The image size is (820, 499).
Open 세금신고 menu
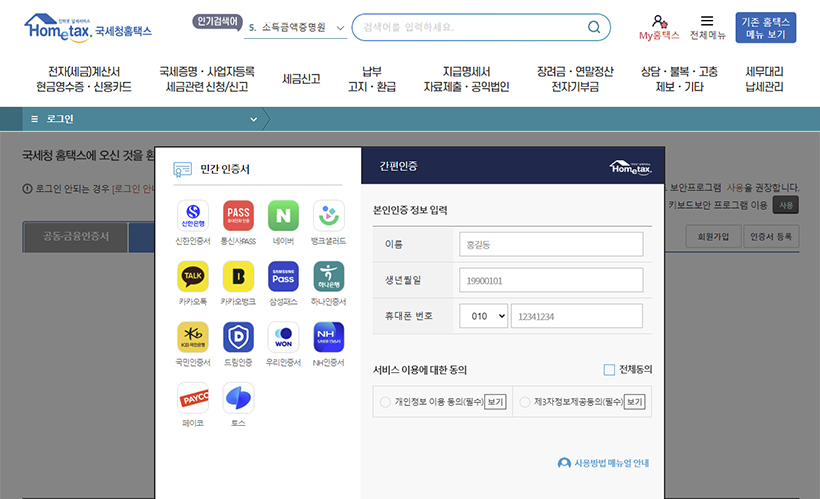pyautogui.click(x=301, y=79)
